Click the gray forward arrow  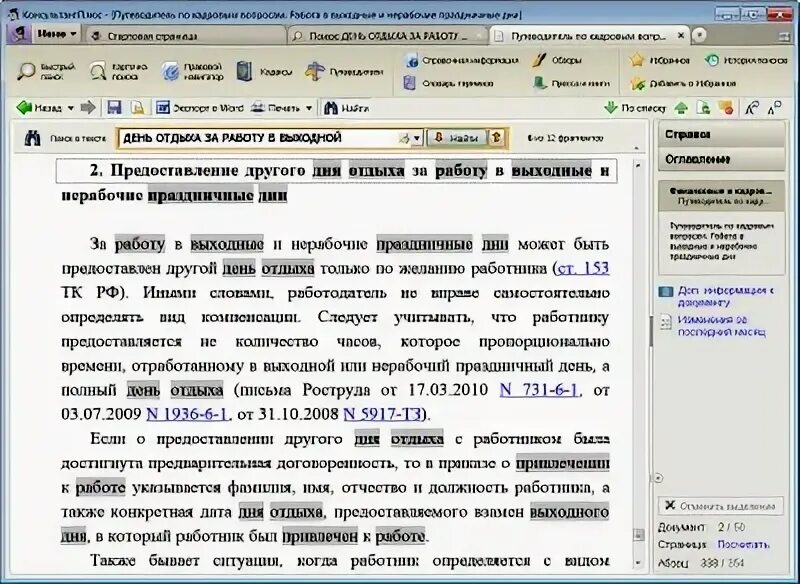[x=88, y=107]
